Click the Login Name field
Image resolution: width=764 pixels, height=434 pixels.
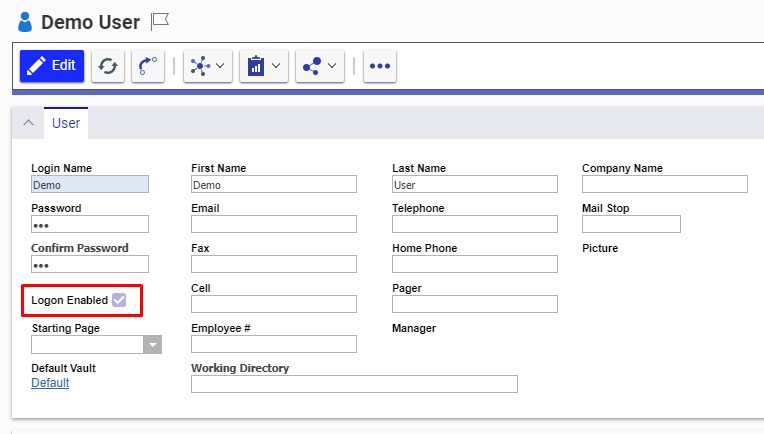click(90, 184)
